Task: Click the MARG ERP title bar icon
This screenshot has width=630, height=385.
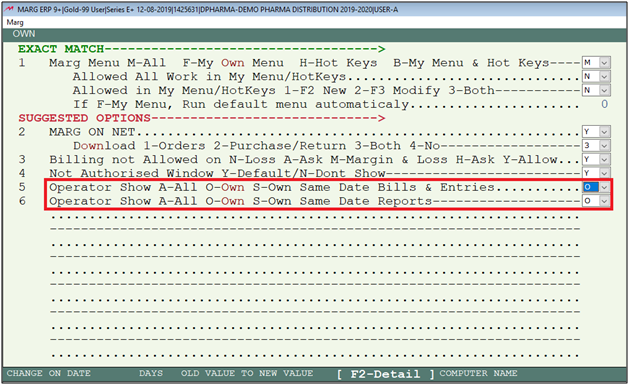Action: 9,9
